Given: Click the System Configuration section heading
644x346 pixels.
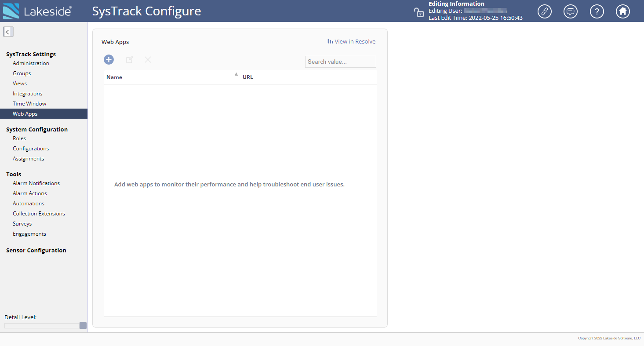Looking at the screenshot, I should pos(37,129).
